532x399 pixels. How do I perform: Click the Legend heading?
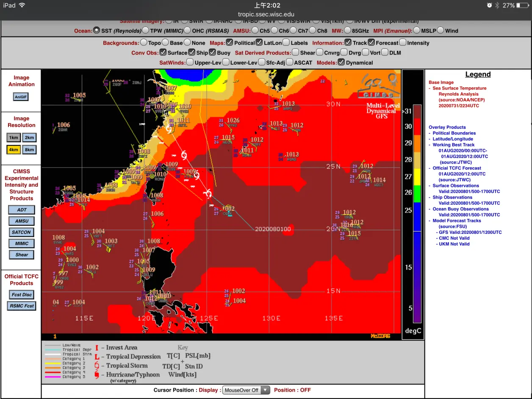[478, 75]
